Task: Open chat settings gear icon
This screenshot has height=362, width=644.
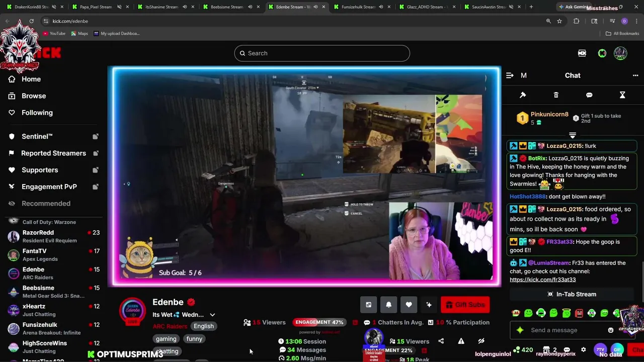Action: (x=584, y=349)
